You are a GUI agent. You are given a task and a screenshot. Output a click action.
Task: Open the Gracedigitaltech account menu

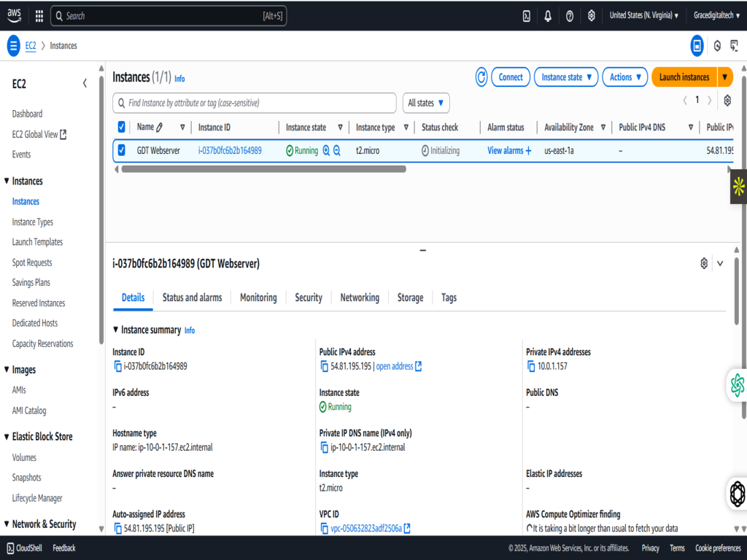coord(716,16)
